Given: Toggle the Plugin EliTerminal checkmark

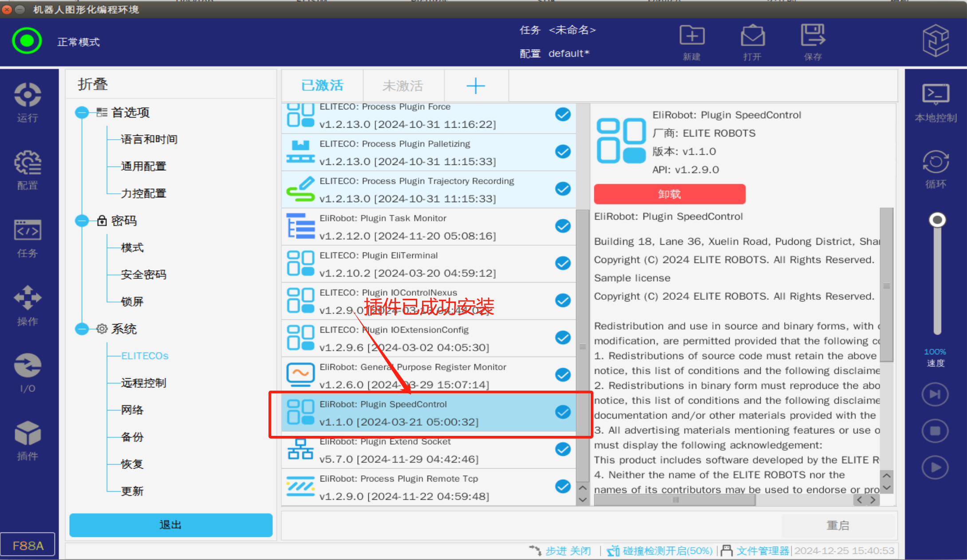Looking at the screenshot, I should [x=563, y=263].
